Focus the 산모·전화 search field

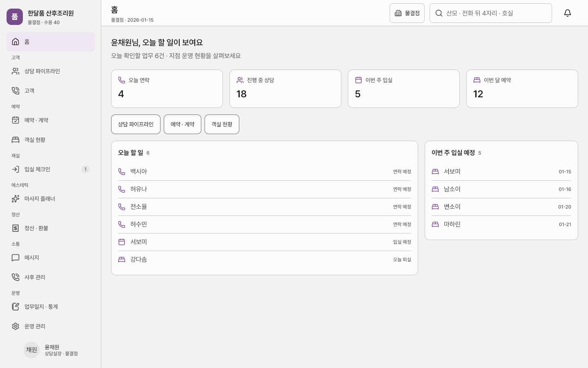[491, 13]
